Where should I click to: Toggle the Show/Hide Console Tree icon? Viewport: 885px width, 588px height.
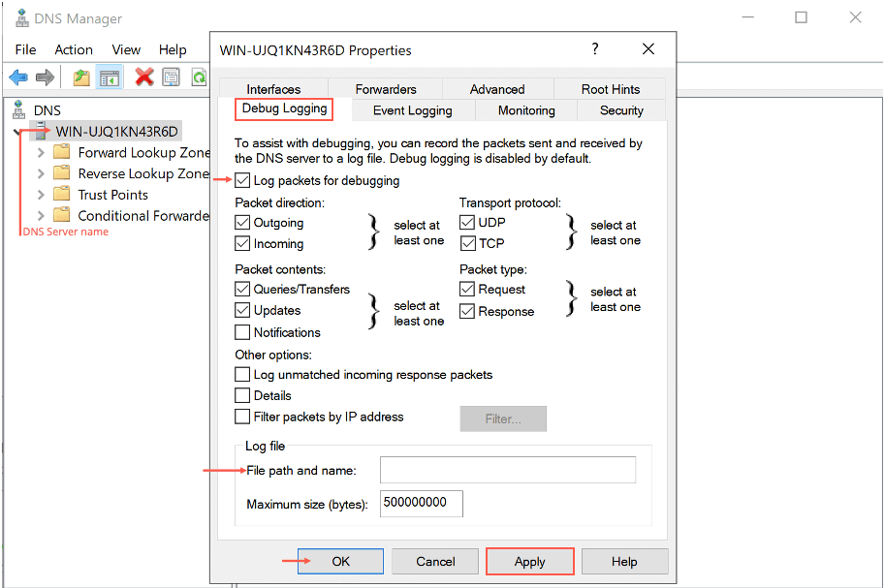pyautogui.click(x=110, y=77)
